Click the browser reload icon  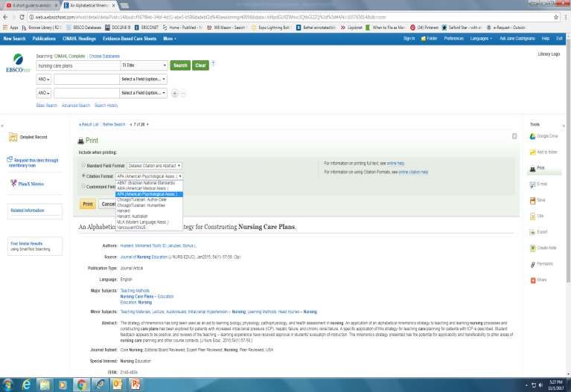click(22, 17)
